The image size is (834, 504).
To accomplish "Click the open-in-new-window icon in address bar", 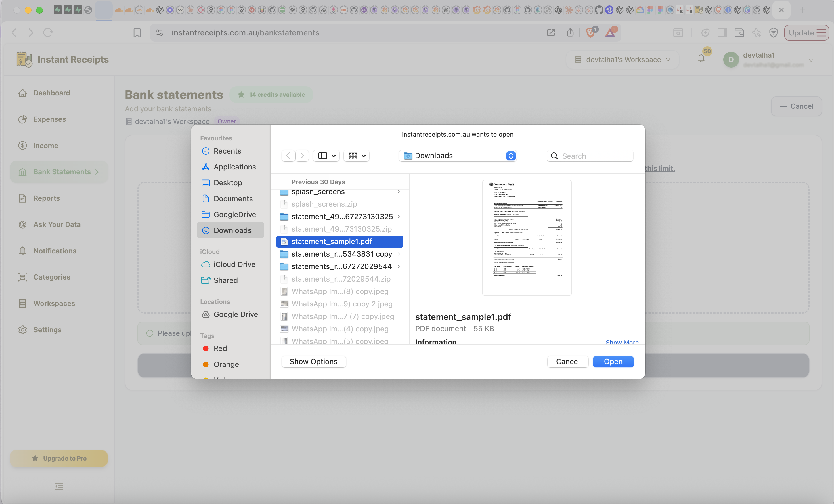I will tap(551, 33).
